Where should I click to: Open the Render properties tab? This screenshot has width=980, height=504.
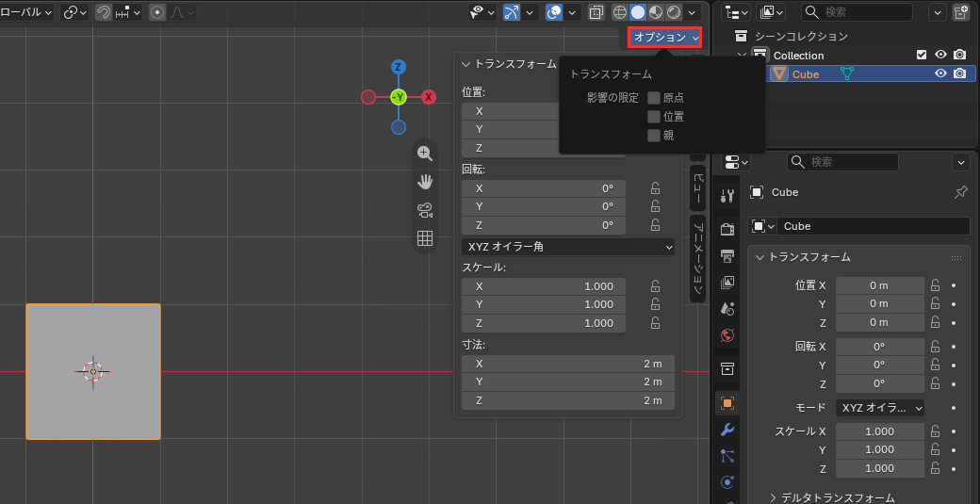(x=727, y=229)
